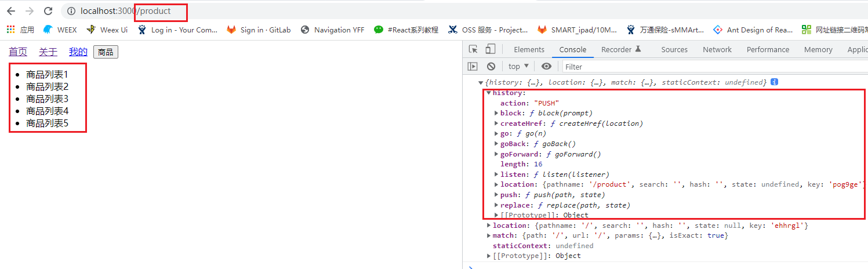
Task: Reload the page with refresh icon
Action: coord(49,11)
